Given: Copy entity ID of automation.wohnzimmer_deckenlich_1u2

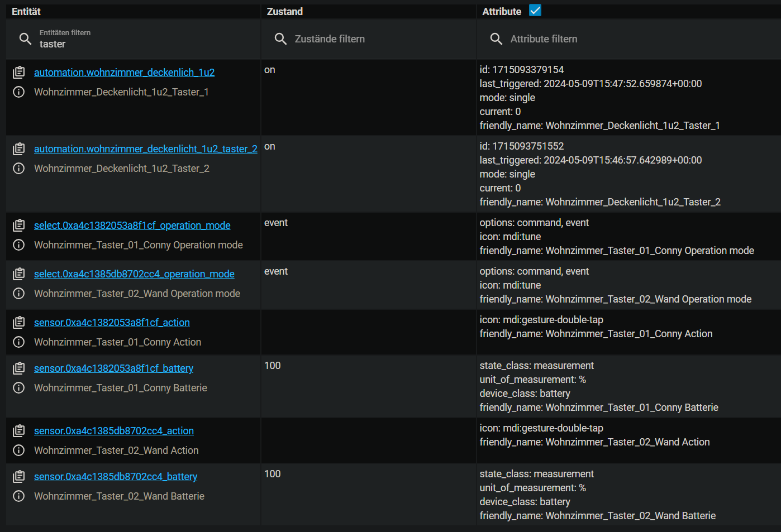Looking at the screenshot, I should [x=19, y=73].
